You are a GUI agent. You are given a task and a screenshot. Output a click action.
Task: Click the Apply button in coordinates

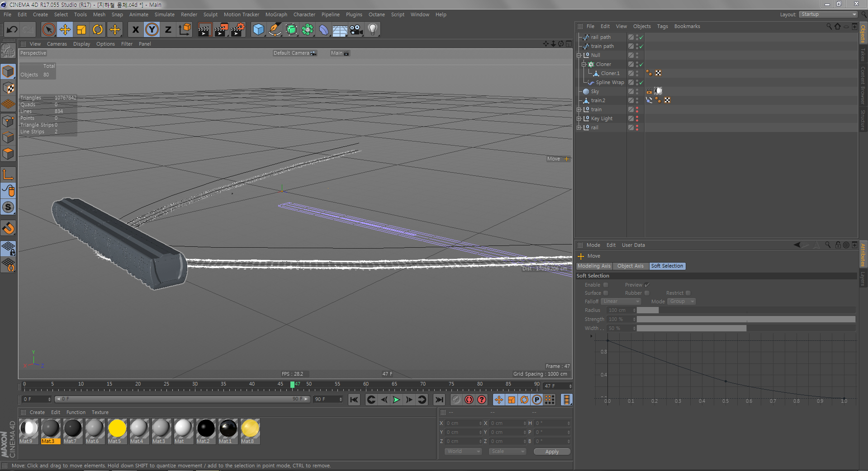[552, 452]
